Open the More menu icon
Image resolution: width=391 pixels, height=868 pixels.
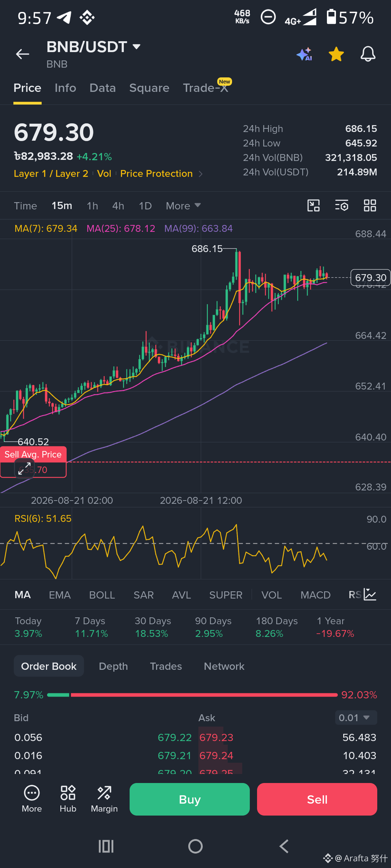pyautogui.click(x=32, y=799)
